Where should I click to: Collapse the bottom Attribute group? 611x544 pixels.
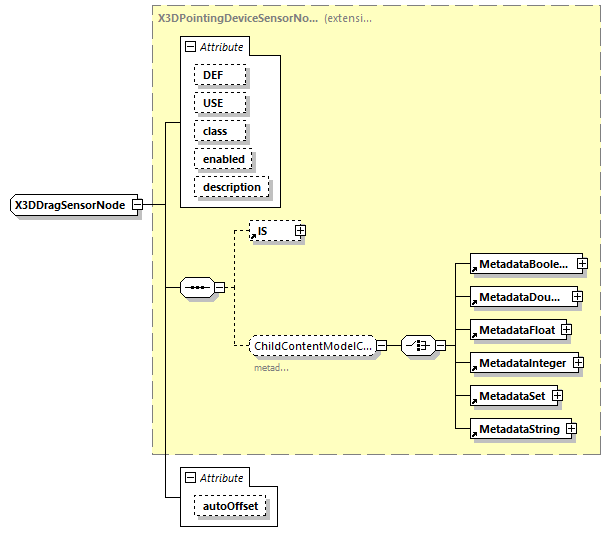[x=188, y=478]
